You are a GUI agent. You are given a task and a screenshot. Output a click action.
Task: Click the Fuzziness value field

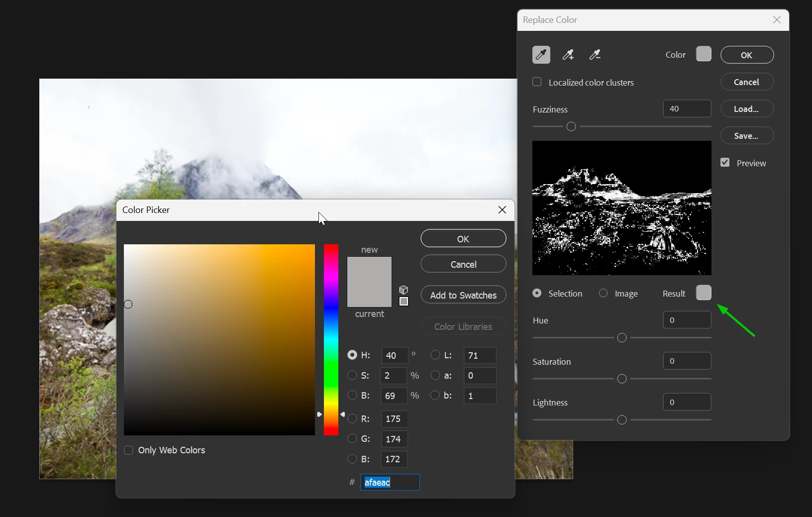coord(687,108)
